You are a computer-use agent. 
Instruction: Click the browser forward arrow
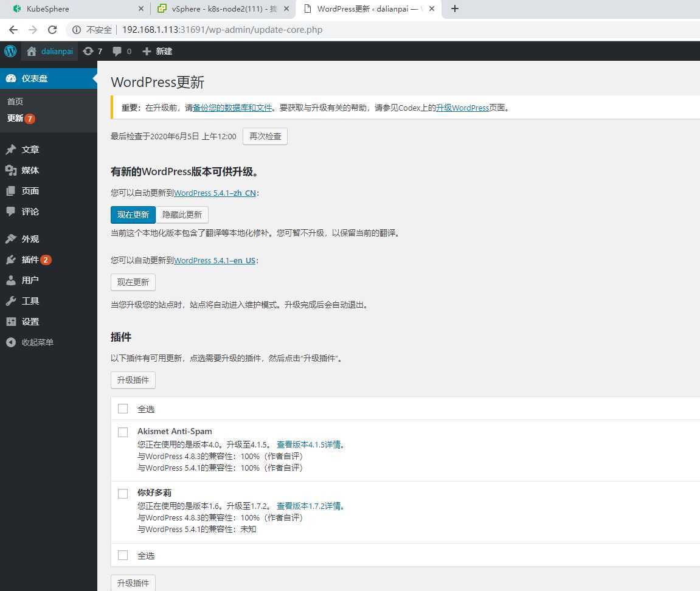coord(33,30)
